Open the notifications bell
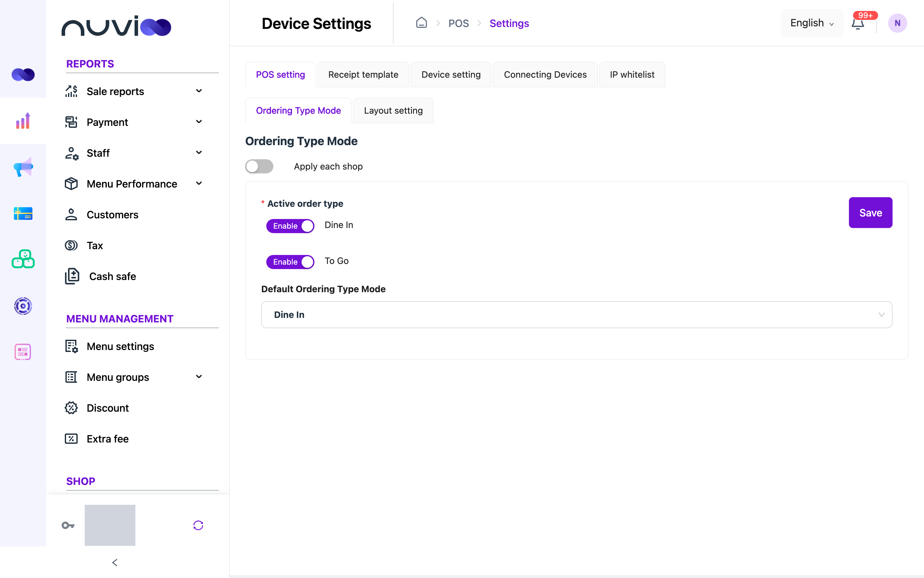924x578 pixels. tap(858, 24)
